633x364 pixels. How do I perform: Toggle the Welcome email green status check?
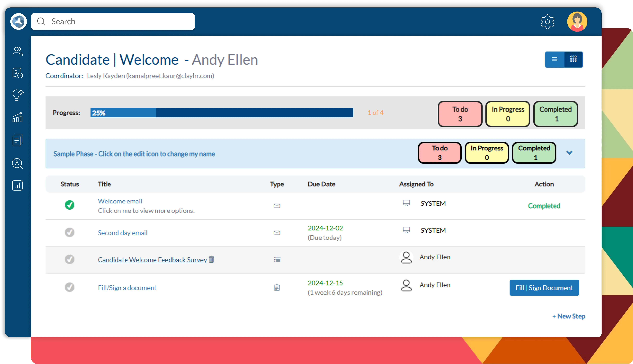point(69,205)
